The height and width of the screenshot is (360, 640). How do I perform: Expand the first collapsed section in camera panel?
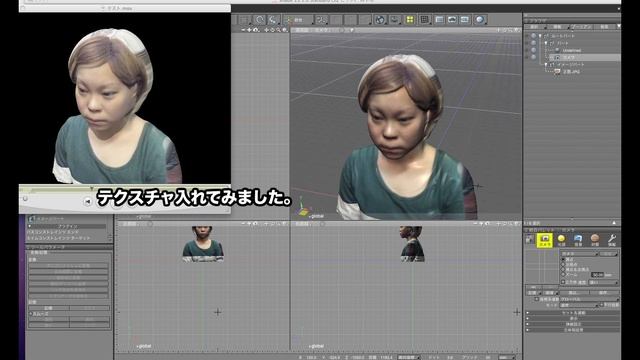(573, 313)
